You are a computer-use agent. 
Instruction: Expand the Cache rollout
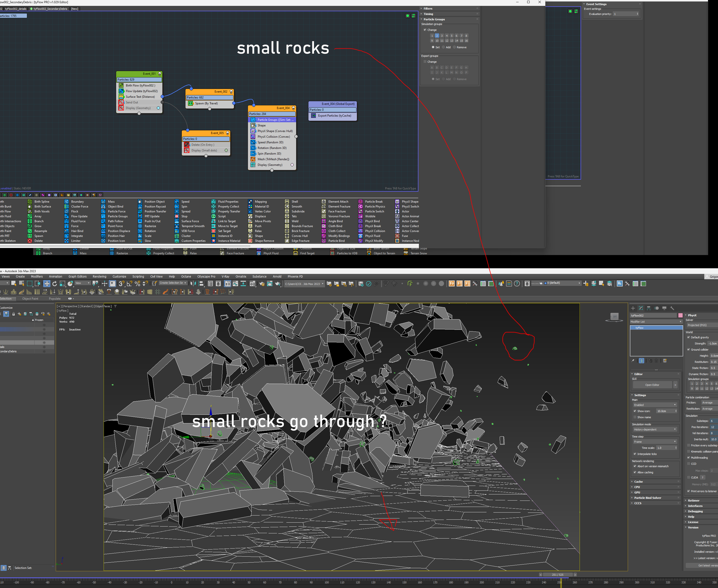[638, 482]
